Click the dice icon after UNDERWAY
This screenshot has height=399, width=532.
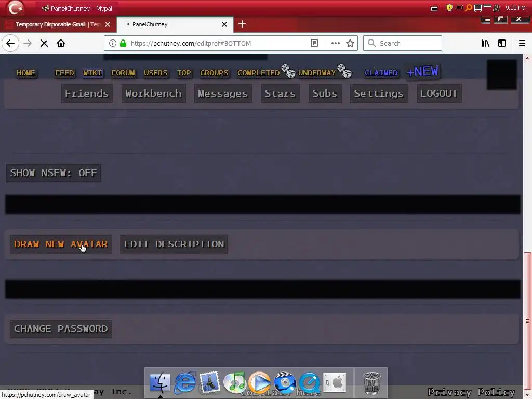click(x=344, y=71)
